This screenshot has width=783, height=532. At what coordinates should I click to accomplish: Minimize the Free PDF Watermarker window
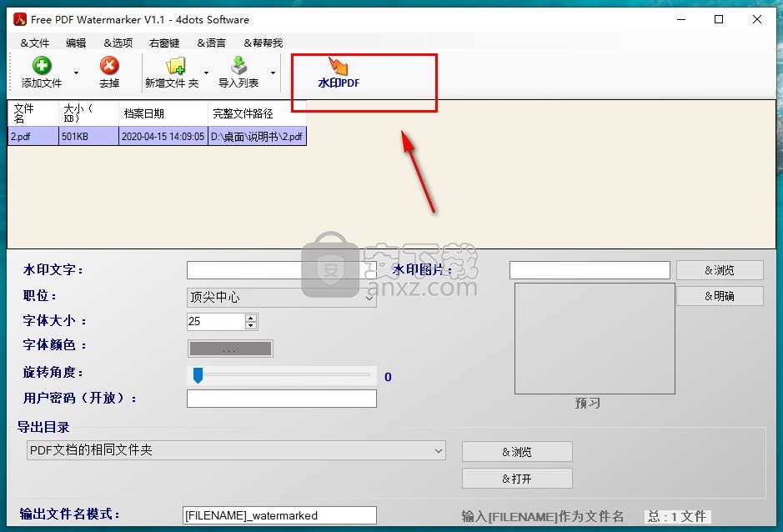(681, 19)
